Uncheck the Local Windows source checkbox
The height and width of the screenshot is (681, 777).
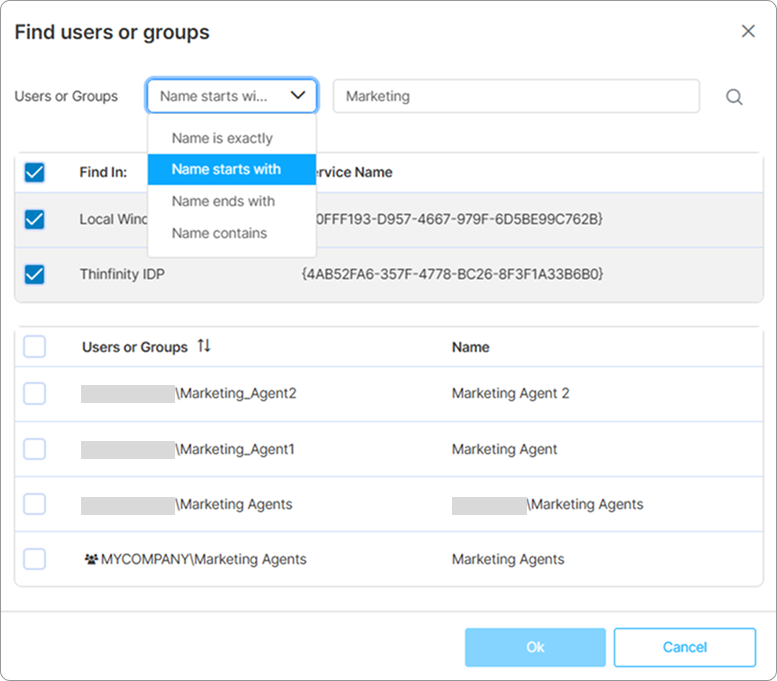click(x=34, y=219)
